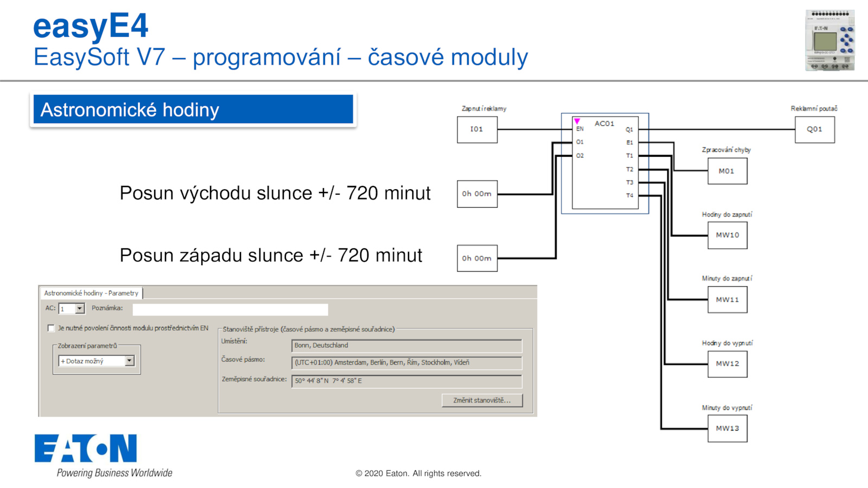Screen dimensions: 868x488
Task: Click the easyE4 device image
Action: [830, 40]
